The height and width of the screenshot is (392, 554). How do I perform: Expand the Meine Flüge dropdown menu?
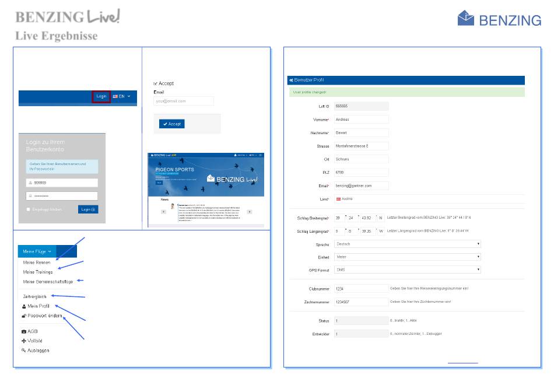pos(37,251)
